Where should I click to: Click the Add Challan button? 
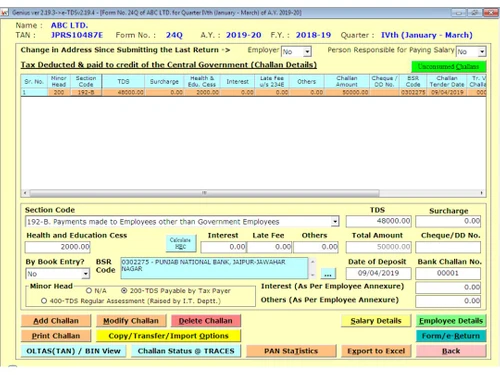(56, 321)
